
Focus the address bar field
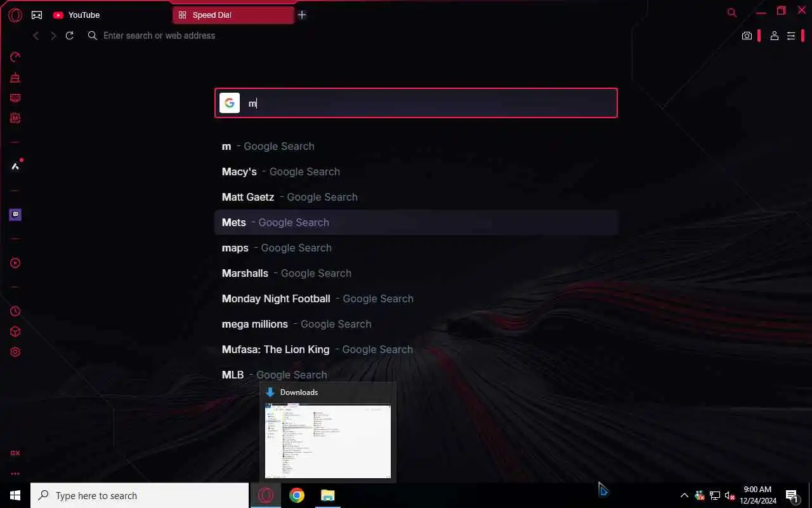(x=406, y=36)
